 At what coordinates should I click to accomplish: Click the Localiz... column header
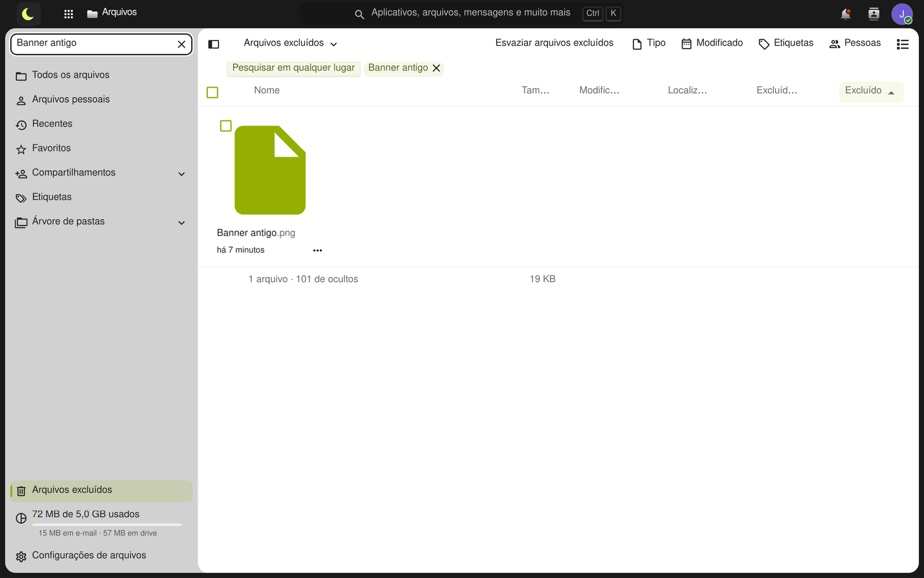[687, 90]
